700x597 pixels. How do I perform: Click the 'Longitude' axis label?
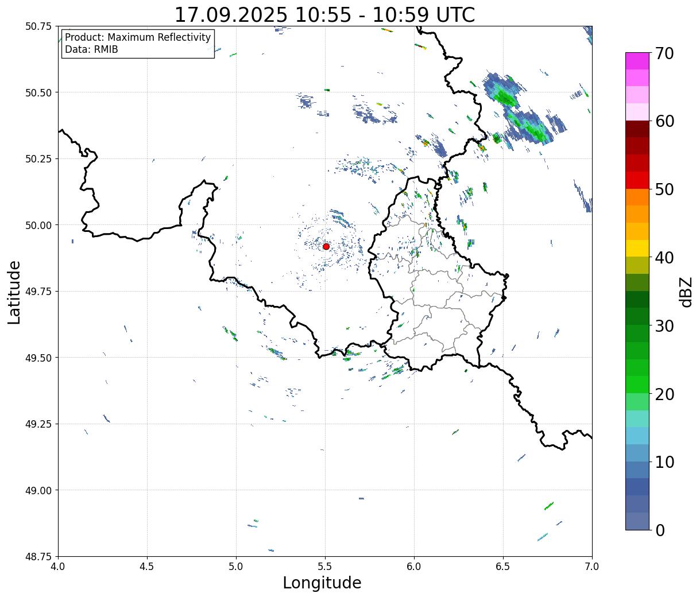(322, 583)
